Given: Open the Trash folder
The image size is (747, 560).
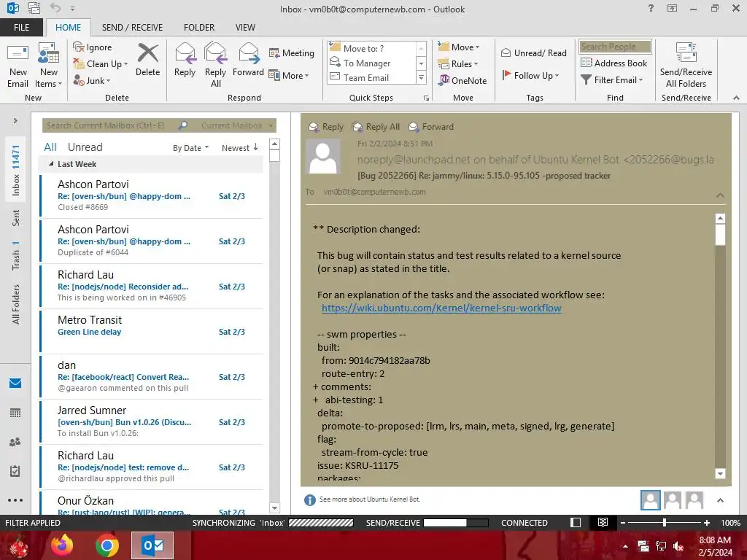Looking at the screenshot, I should point(16,256).
